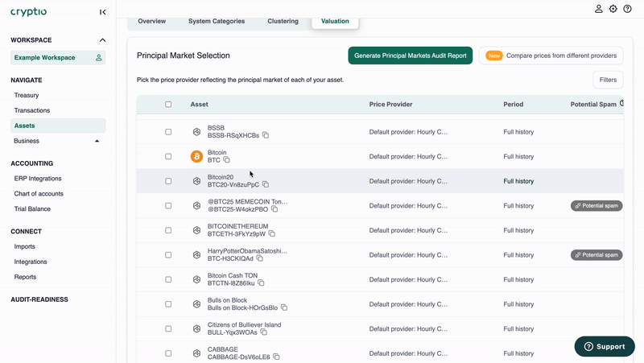
Task: Go to Trial Balance page
Action: tap(32, 209)
